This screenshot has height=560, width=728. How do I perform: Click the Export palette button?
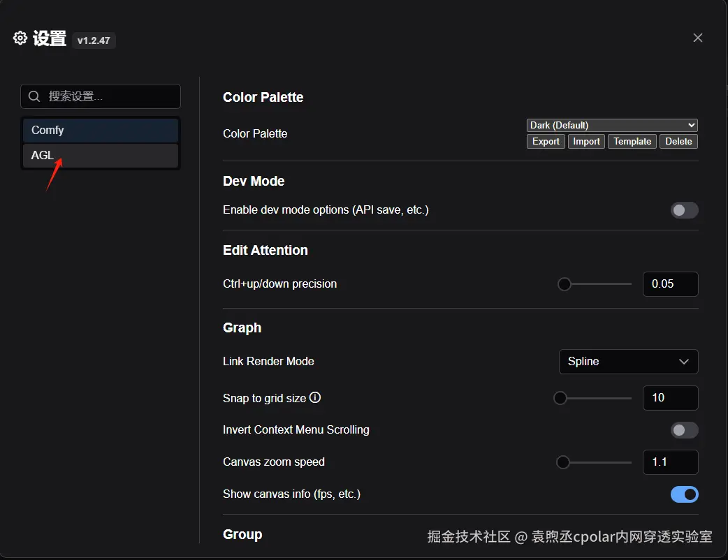(546, 142)
